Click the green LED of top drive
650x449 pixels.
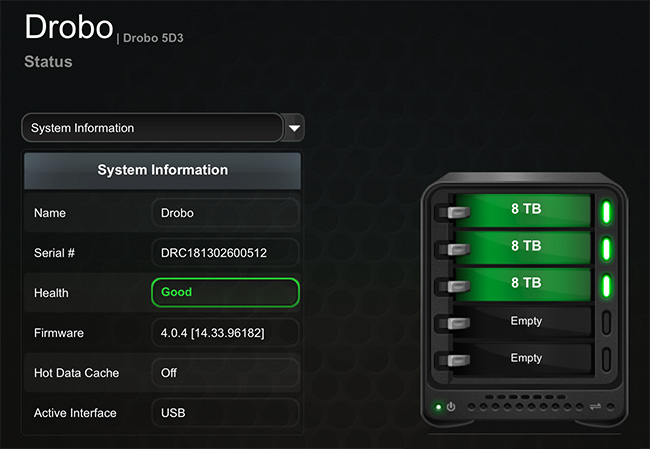coord(606,212)
